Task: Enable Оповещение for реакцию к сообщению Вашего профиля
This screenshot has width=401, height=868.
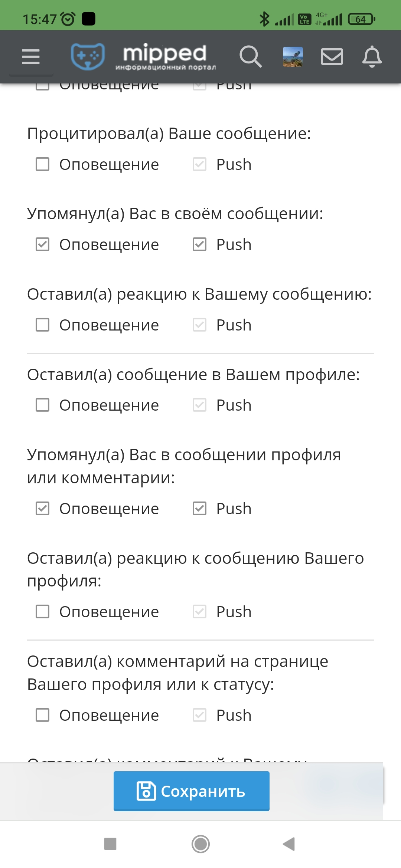Action: click(42, 612)
